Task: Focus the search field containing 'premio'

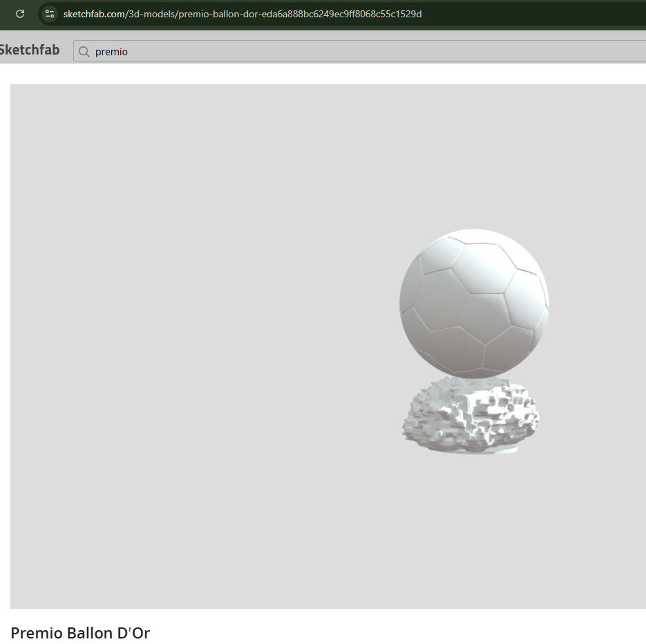Action: click(360, 52)
